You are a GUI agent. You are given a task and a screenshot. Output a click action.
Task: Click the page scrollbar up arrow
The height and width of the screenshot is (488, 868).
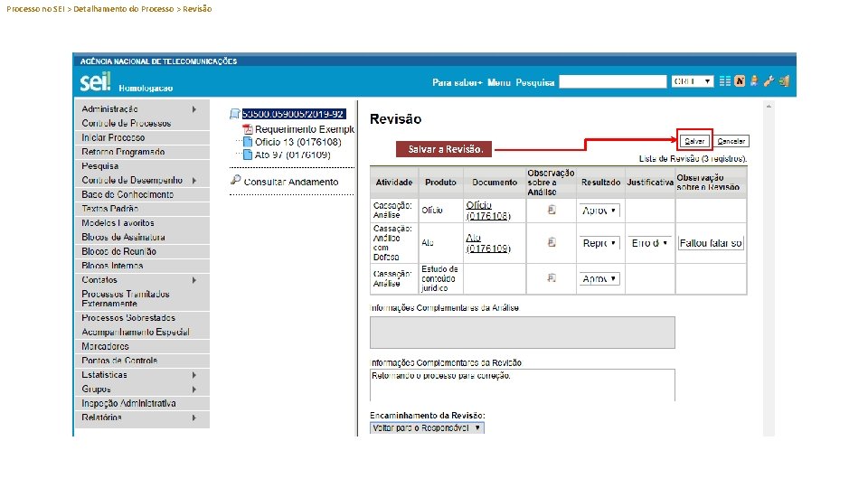pos(769,106)
